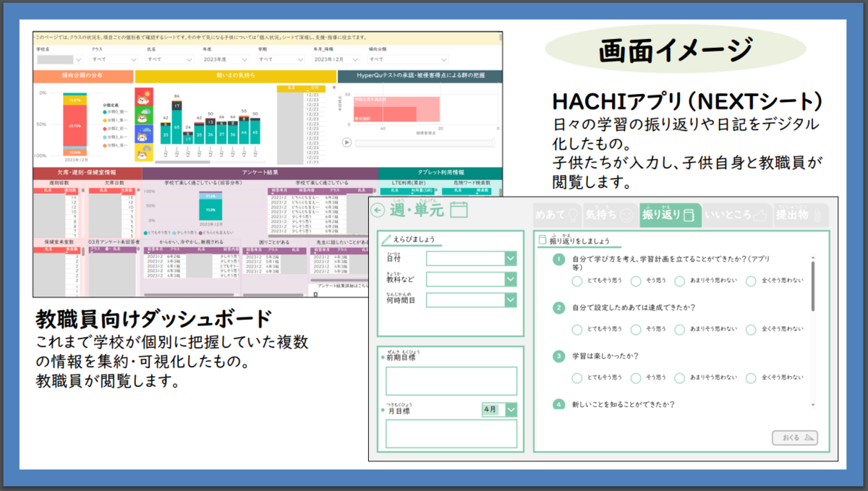Click the scroll-up arrow of the question list

click(x=813, y=257)
